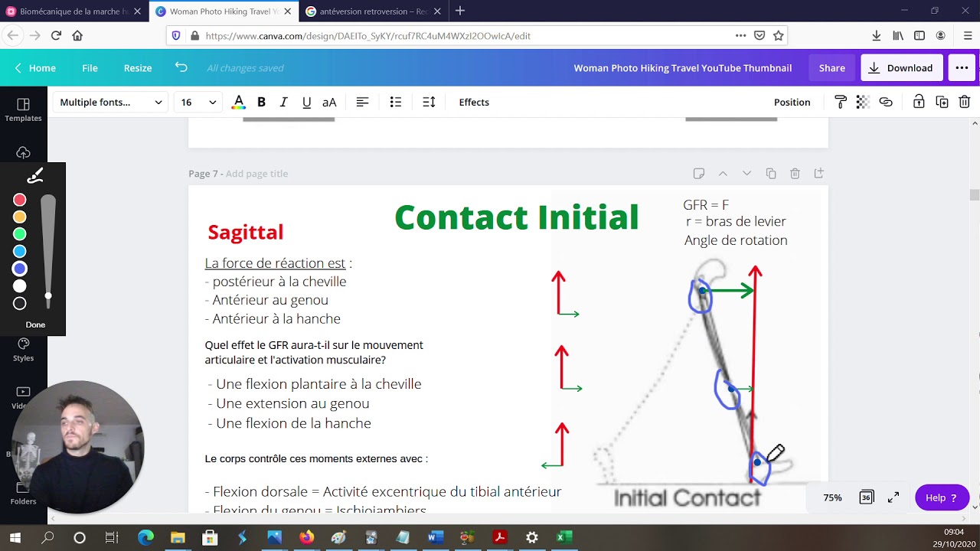Duplicate Page 7
The height and width of the screenshot is (551, 980).
[x=771, y=174]
